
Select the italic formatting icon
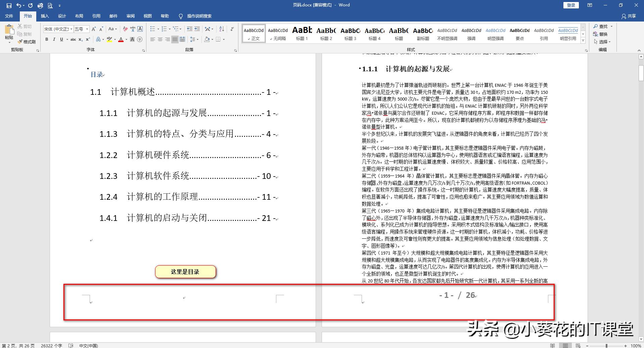click(x=54, y=39)
